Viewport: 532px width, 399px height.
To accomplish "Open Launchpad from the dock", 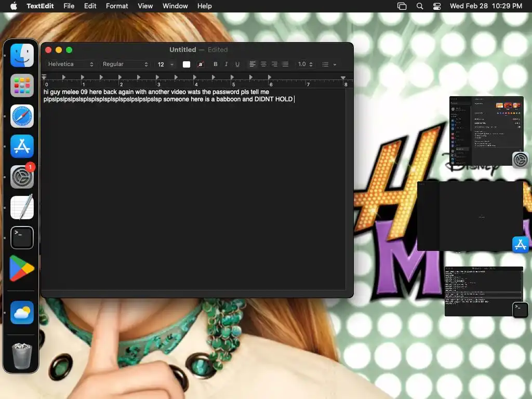I will pyautogui.click(x=22, y=86).
